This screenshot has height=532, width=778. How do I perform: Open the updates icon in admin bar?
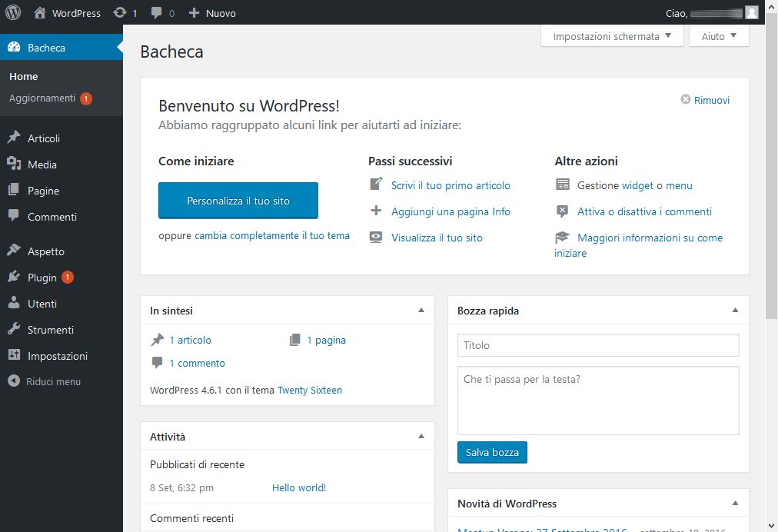click(120, 13)
